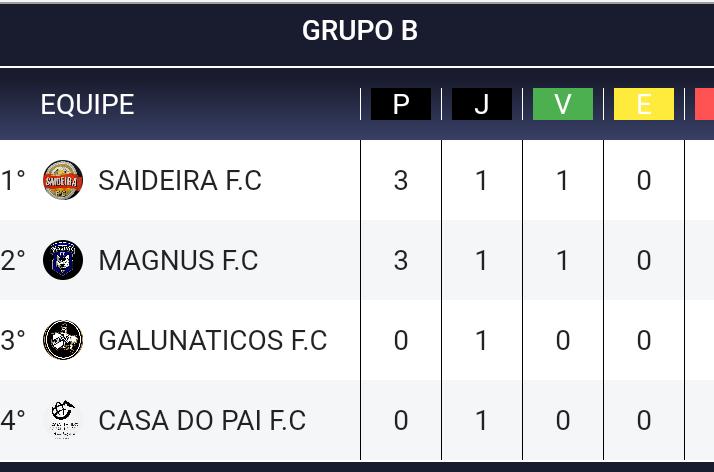Click the Casa do Pai F.C logo
Image resolution: width=714 pixels, height=472 pixels.
click(x=63, y=420)
